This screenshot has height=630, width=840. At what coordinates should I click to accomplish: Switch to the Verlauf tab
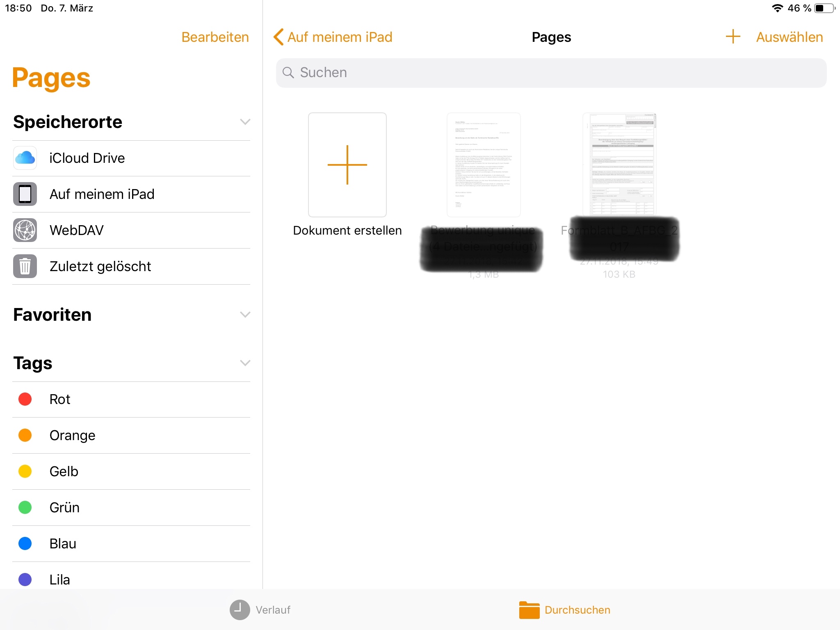[x=273, y=610]
